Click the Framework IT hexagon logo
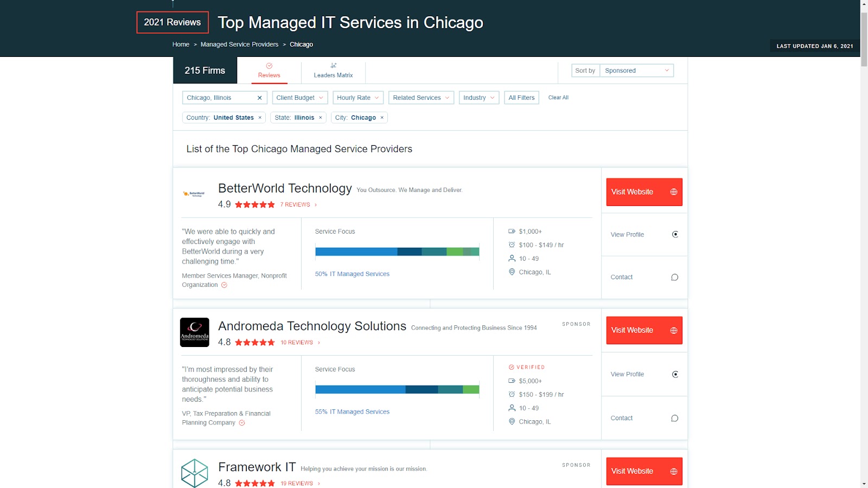 194,473
